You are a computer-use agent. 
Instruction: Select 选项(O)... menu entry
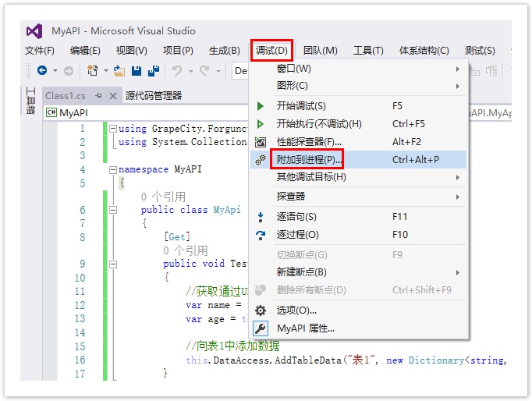360,311
